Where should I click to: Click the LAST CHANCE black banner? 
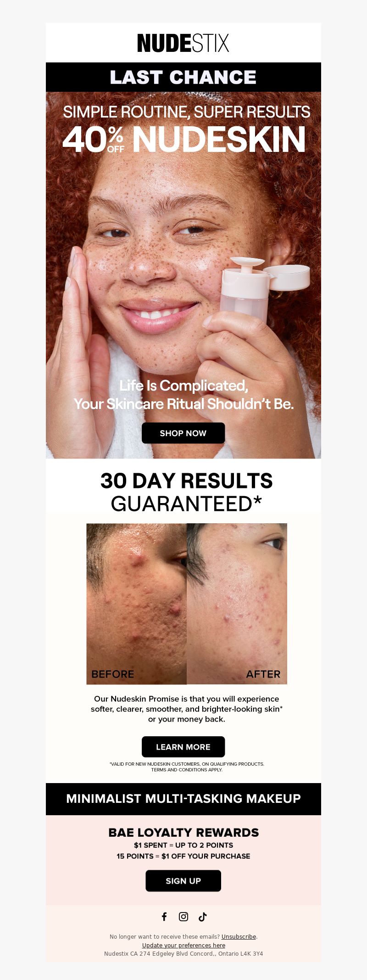coord(183,77)
